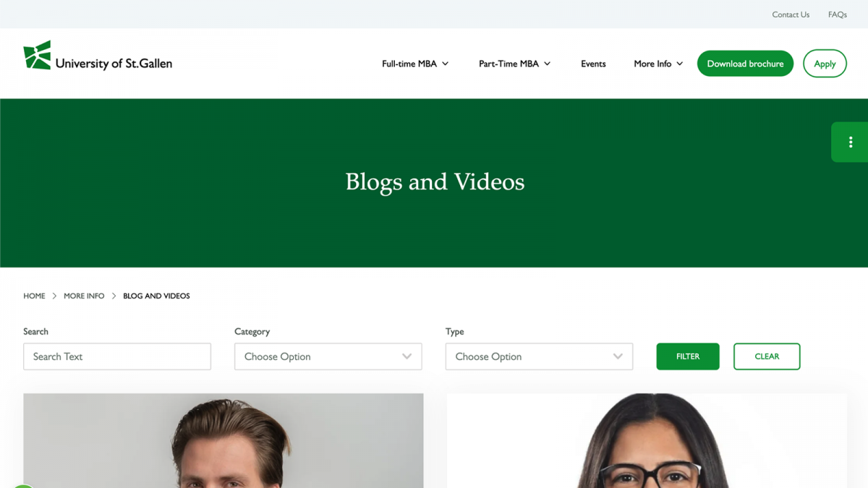Open the Category Choose Option dropdown
This screenshot has height=488, width=868.
tap(328, 356)
